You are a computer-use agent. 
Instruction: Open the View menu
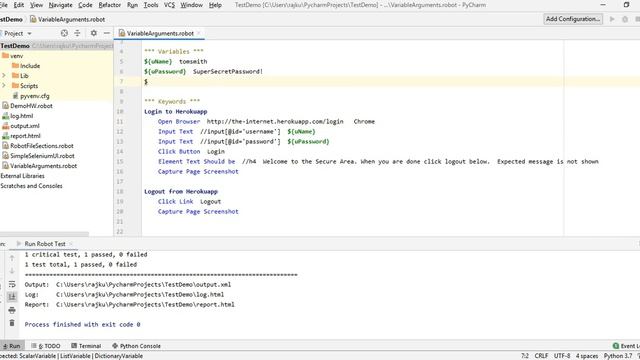36,5
